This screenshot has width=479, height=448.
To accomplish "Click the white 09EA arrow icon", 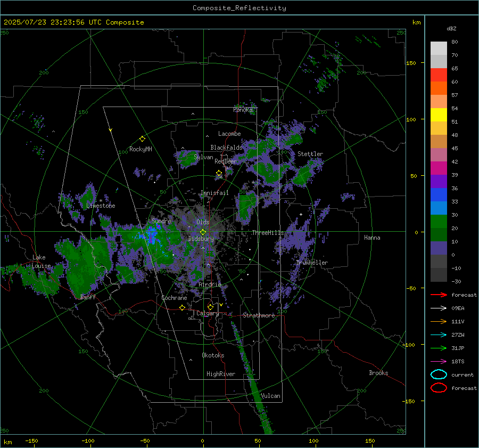I will pos(439,308).
